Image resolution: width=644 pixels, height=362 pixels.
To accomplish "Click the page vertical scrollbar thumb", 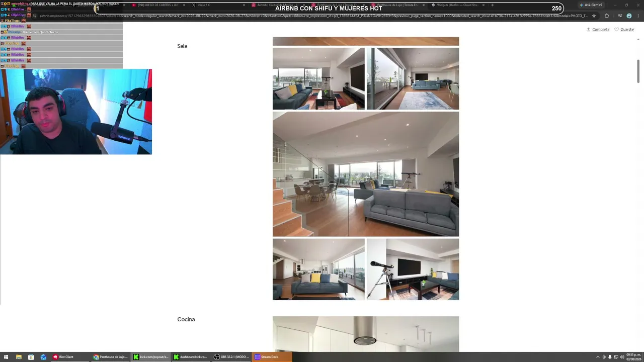I will click(638, 71).
